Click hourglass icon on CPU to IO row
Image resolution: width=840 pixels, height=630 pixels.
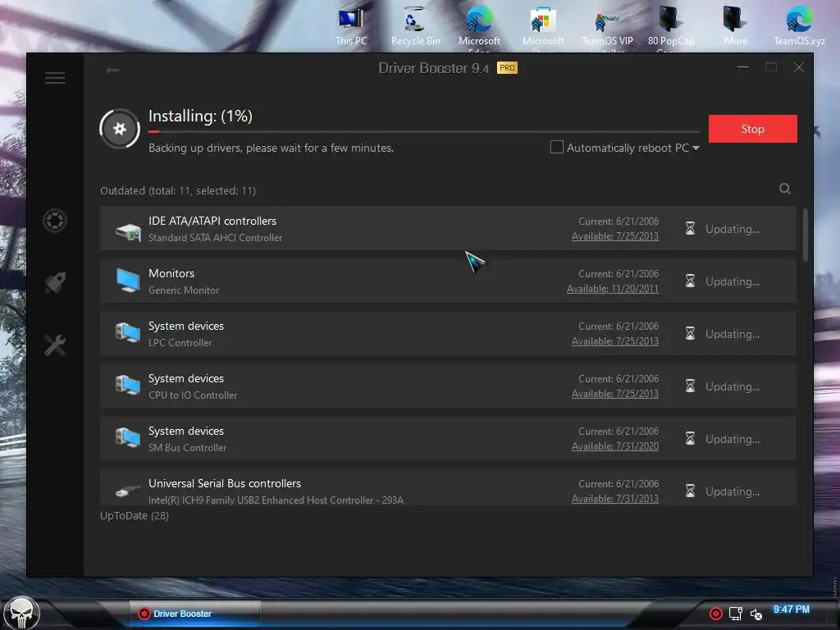pyautogui.click(x=690, y=386)
